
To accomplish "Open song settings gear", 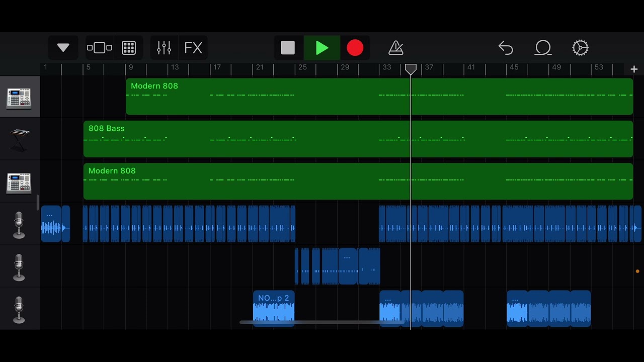I will tap(580, 48).
